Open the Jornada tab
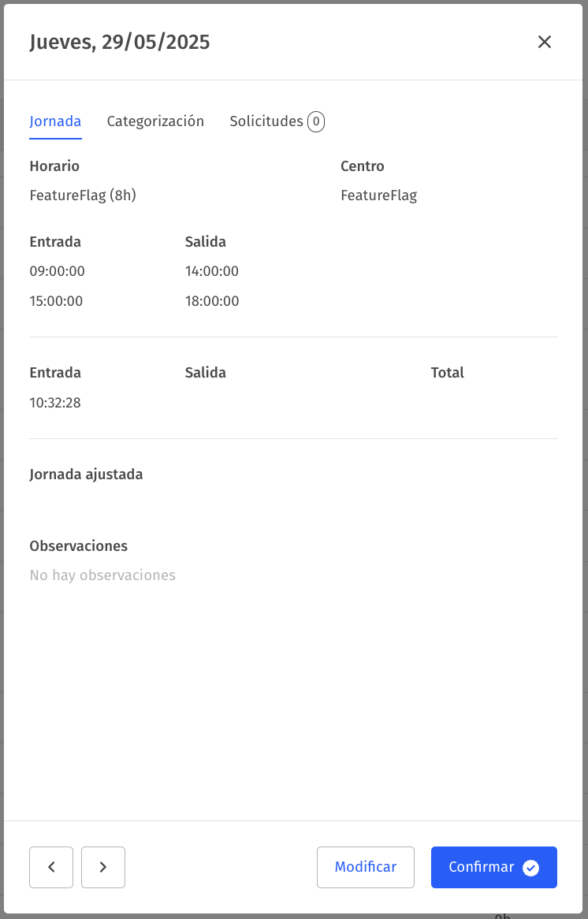The height and width of the screenshot is (919, 588). point(55,121)
